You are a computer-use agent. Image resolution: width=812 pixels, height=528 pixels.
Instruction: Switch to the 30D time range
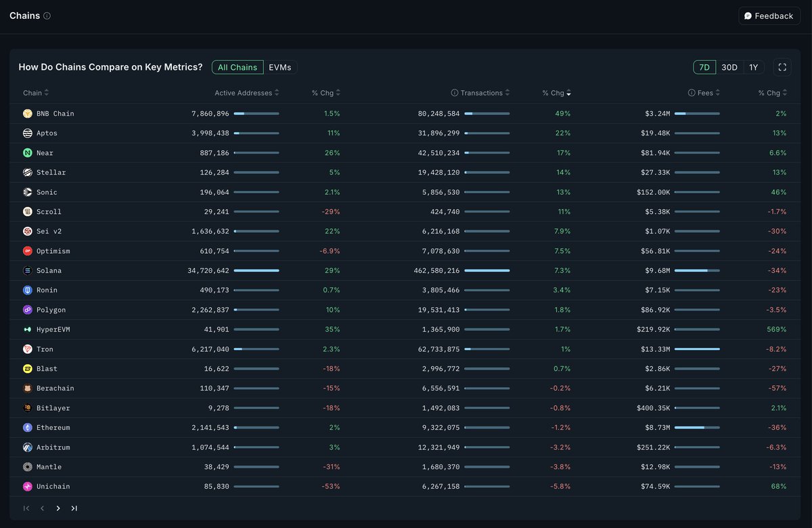point(729,67)
